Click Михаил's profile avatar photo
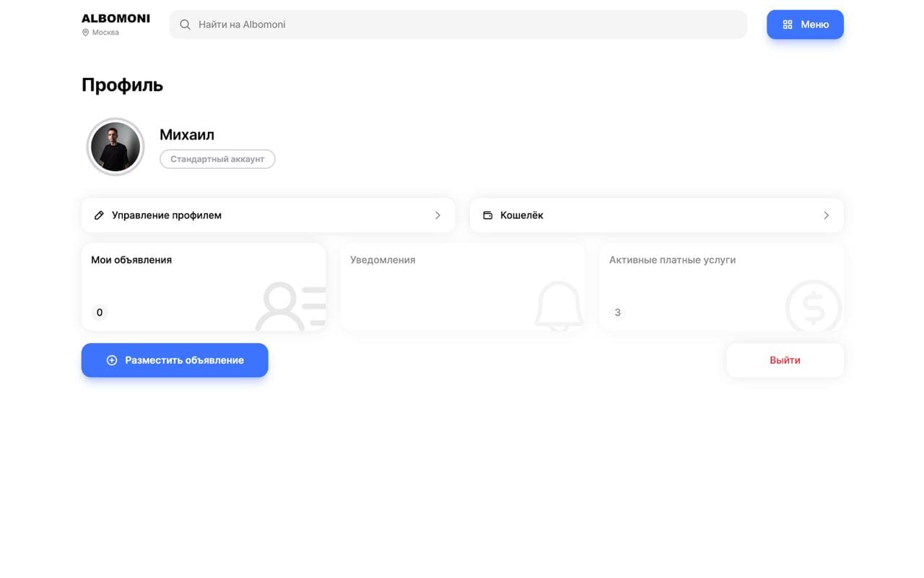The height and width of the screenshot is (578, 924). coord(115,147)
